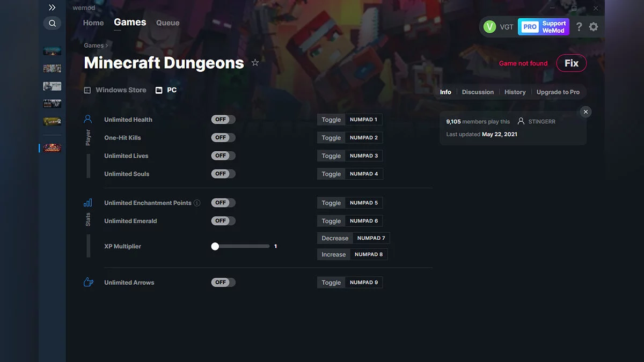
Task: Click Toggle button for NUMPAD 6 hotkey
Action: pyautogui.click(x=331, y=221)
